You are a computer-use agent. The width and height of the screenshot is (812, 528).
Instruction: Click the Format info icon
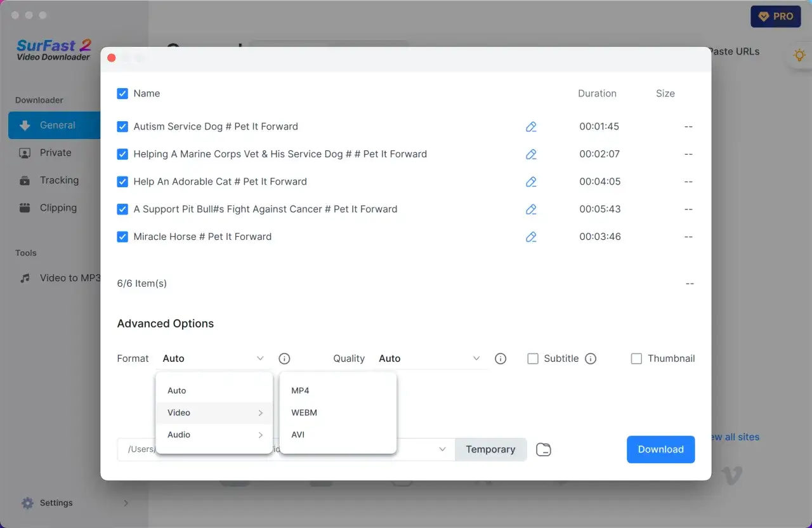[x=284, y=359]
